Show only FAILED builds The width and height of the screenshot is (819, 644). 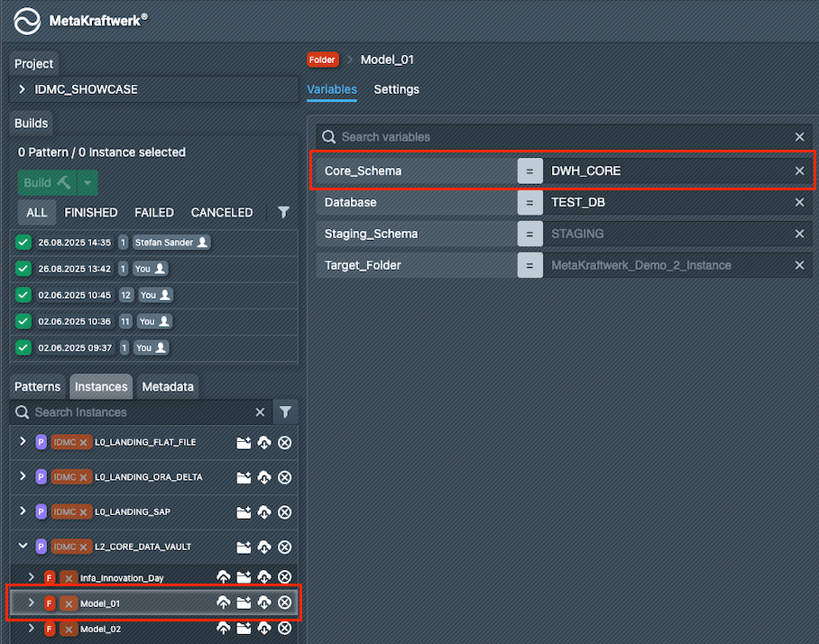pos(154,213)
